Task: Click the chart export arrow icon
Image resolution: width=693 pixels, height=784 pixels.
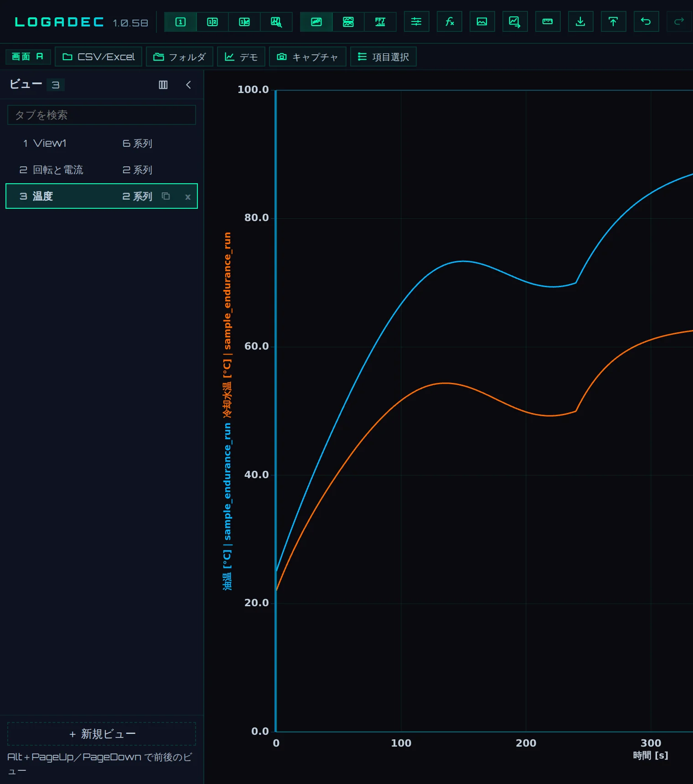Action: click(x=515, y=22)
